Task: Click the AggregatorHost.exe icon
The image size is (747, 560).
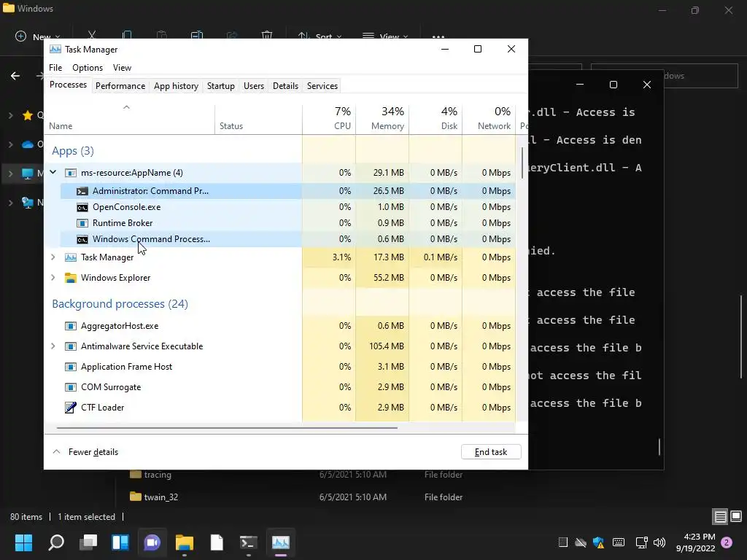Action: tap(71, 326)
